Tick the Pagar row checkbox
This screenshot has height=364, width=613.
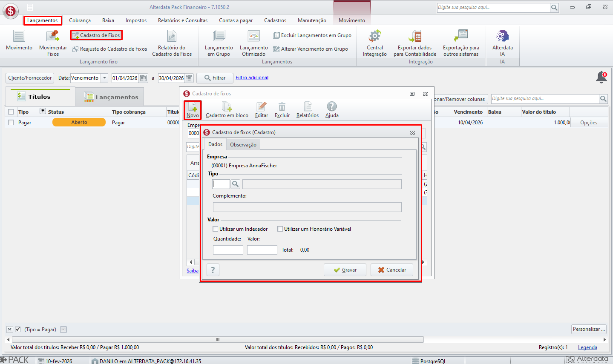click(x=11, y=123)
